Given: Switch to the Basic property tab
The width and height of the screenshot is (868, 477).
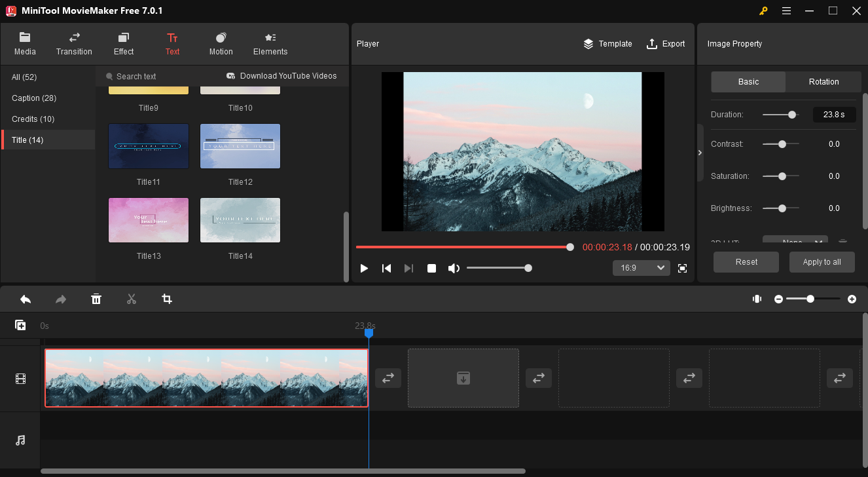Looking at the screenshot, I should tap(748, 82).
